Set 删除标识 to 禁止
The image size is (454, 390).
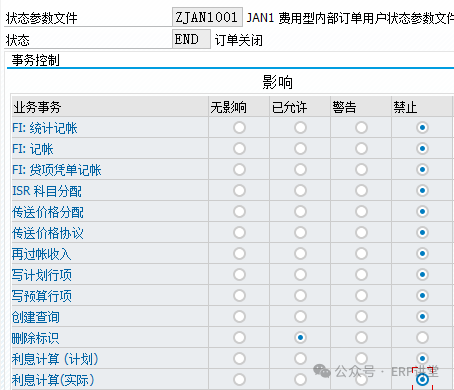[x=422, y=337]
